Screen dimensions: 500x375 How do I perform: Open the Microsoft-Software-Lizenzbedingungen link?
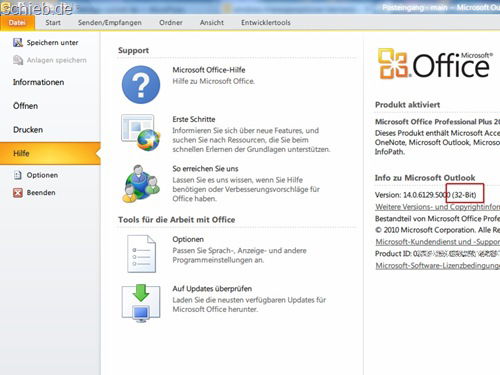[437, 266]
